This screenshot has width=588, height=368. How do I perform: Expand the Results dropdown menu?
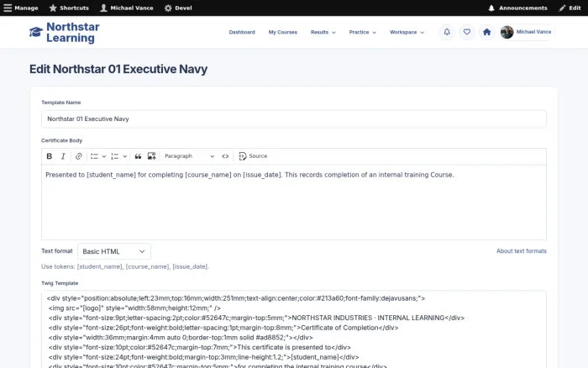(x=323, y=32)
